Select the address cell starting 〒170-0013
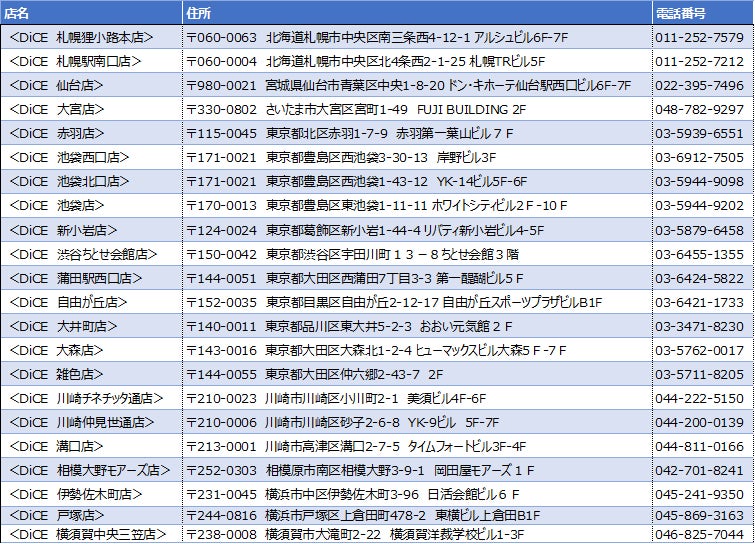This screenshot has width=755, height=544. click(x=417, y=206)
